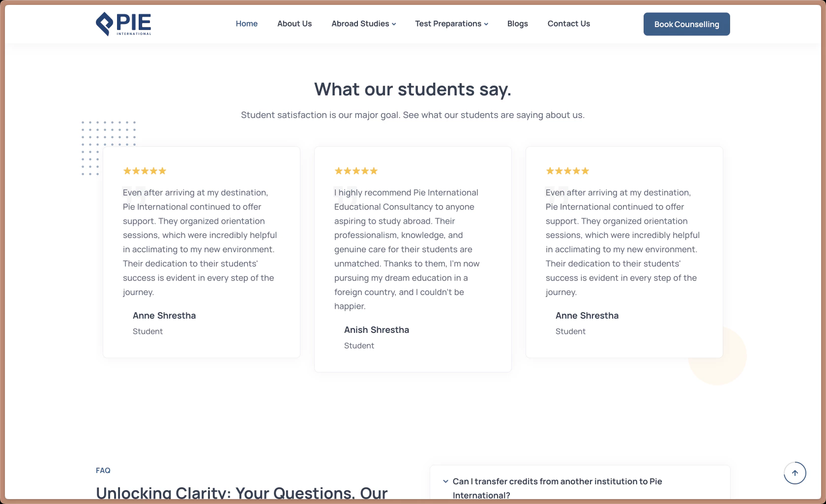Viewport: 826px width, 504px height.
Task: Click the Book Counselling button
Action: 686,24
